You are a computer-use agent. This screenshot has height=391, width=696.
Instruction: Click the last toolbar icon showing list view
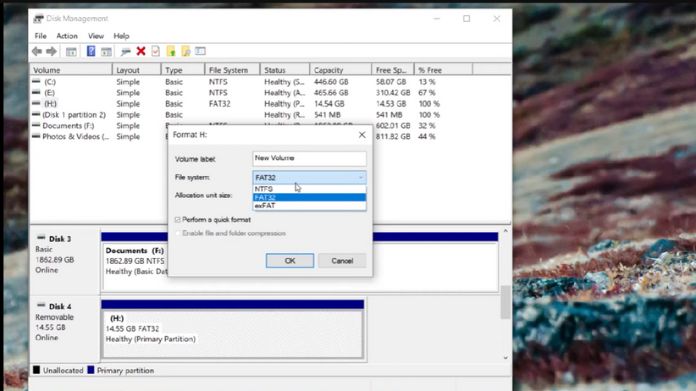(x=200, y=51)
